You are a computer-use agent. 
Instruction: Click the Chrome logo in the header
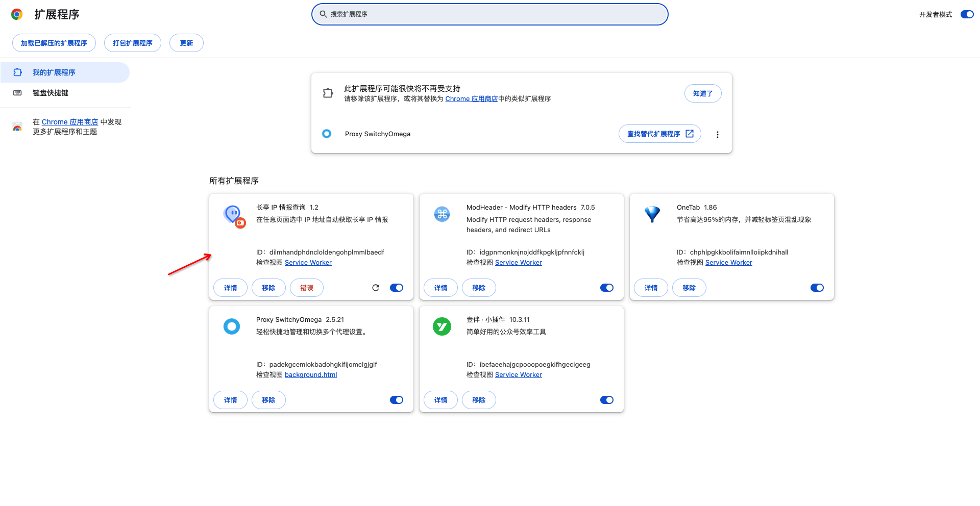coord(17,14)
